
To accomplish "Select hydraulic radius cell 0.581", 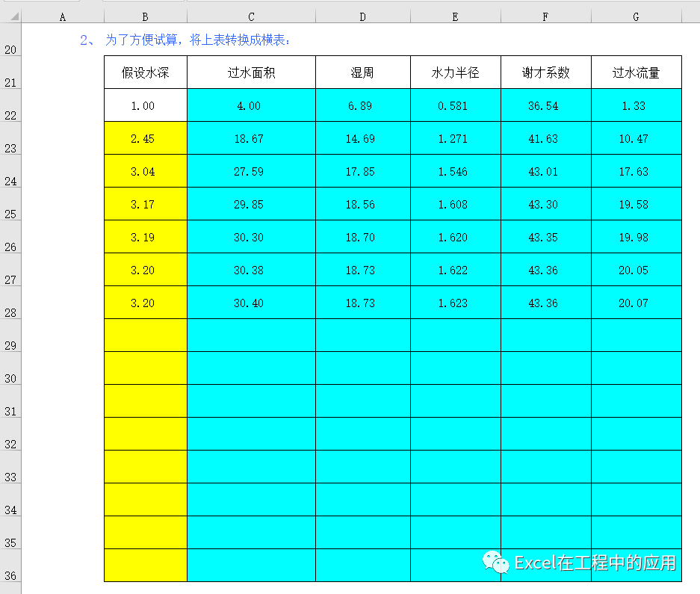I will click(x=456, y=105).
